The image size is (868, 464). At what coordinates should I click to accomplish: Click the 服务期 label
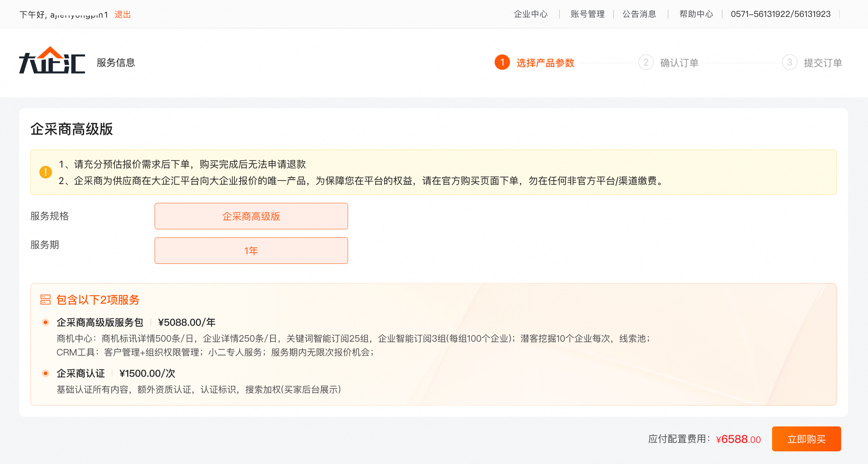[x=45, y=245]
